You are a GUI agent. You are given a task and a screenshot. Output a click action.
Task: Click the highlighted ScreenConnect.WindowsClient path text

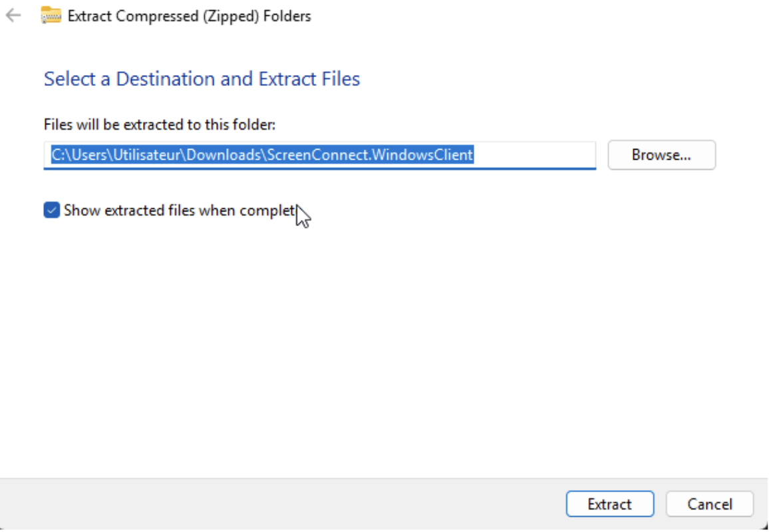click(261, 154)
